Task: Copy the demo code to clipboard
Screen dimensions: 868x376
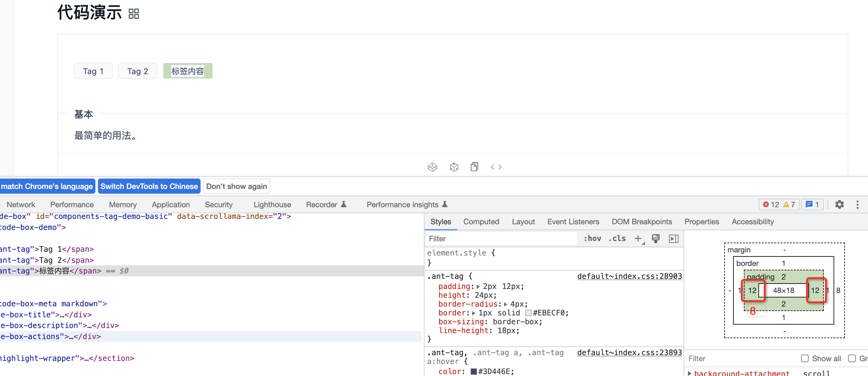Action: 474,167
